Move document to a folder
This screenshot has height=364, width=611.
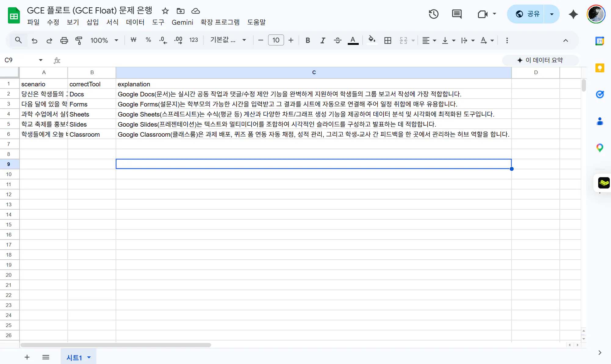coord(181,11)
